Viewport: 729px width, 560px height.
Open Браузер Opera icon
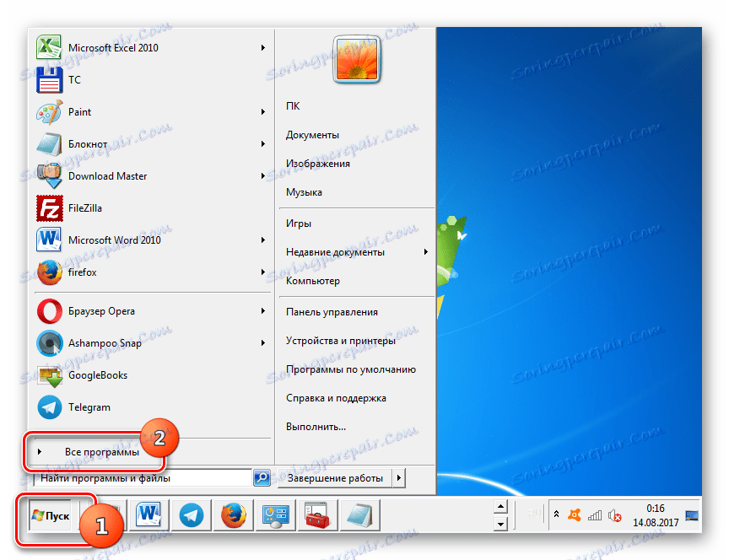(49, 311)
